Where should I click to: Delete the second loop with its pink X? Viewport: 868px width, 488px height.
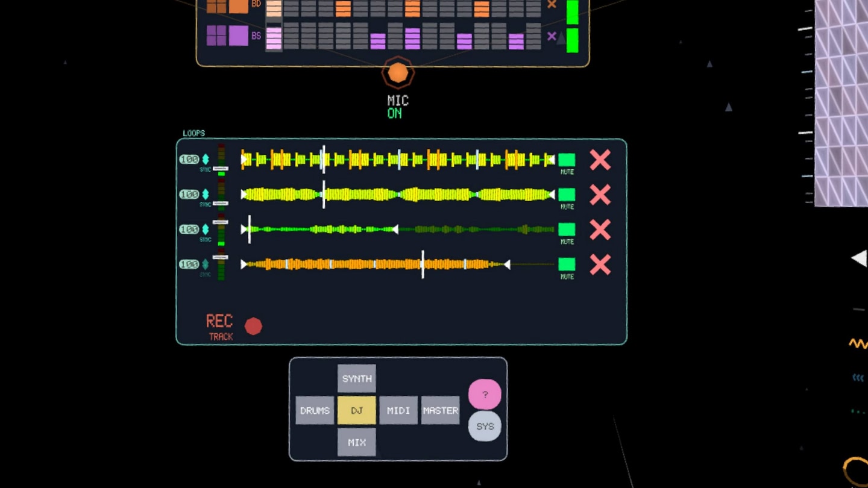point(600,195)
